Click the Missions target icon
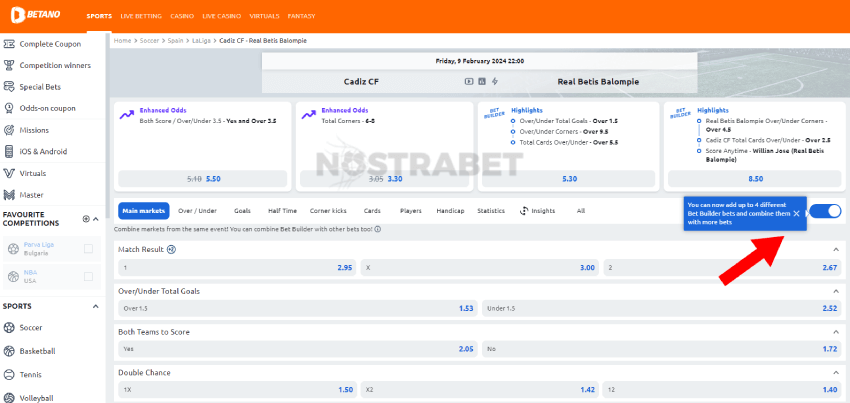 tap(9, 130)
